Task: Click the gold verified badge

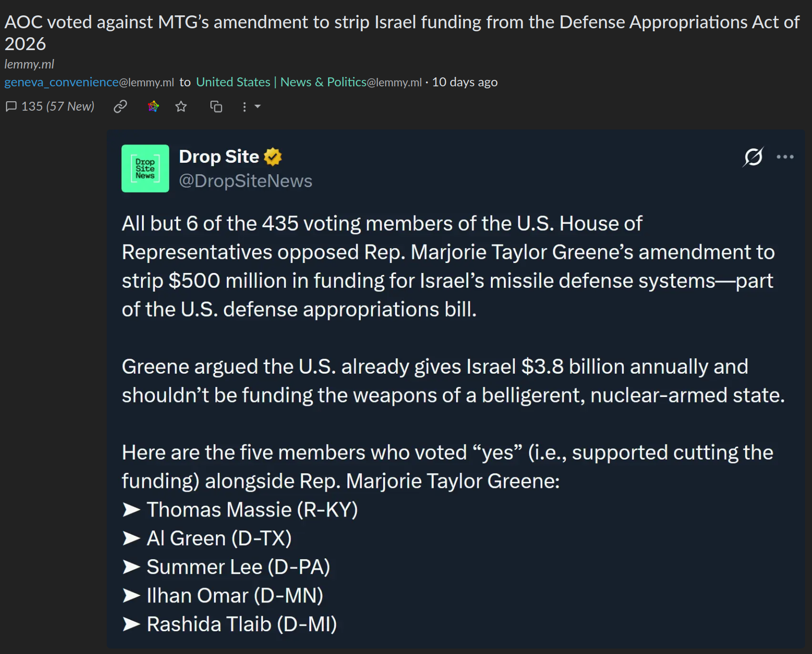Action: pyautogui.click(x=273, y=157)
